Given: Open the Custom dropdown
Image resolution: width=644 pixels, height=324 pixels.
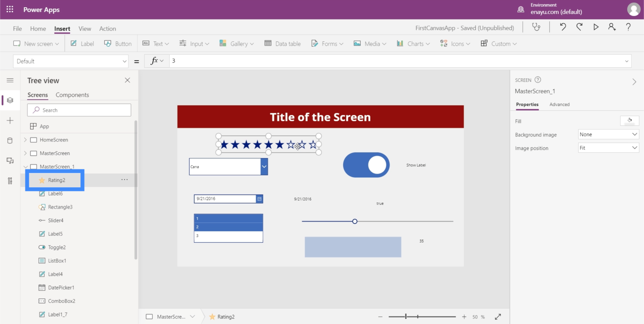Looking at the screenshot, I should 499,44.
